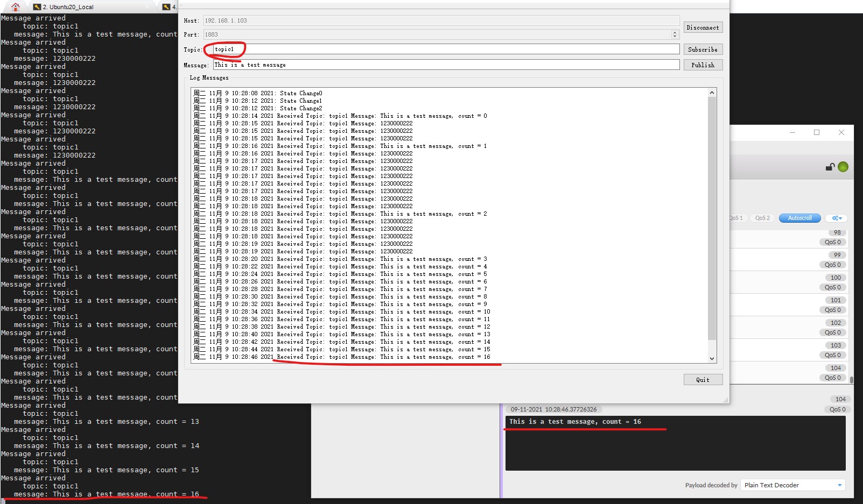Open the gear settings dropdown menu
The height and width of the screenshot is (504, 863).
pos(836,218)
